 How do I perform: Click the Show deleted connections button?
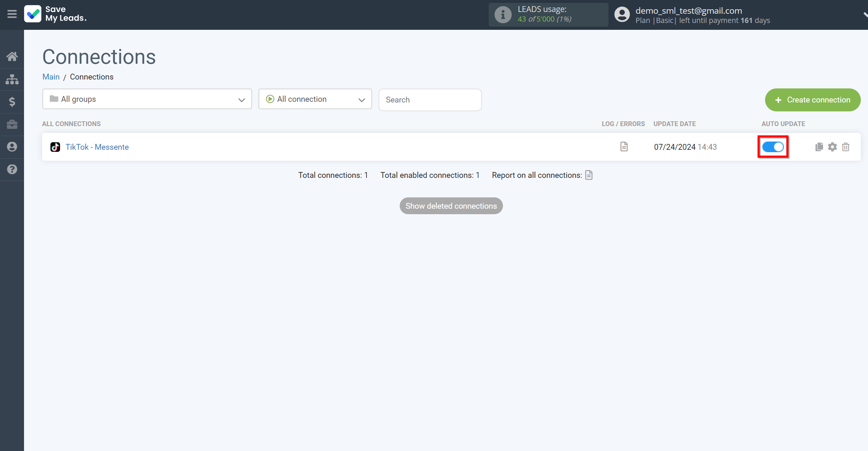(x=451, y=206)
